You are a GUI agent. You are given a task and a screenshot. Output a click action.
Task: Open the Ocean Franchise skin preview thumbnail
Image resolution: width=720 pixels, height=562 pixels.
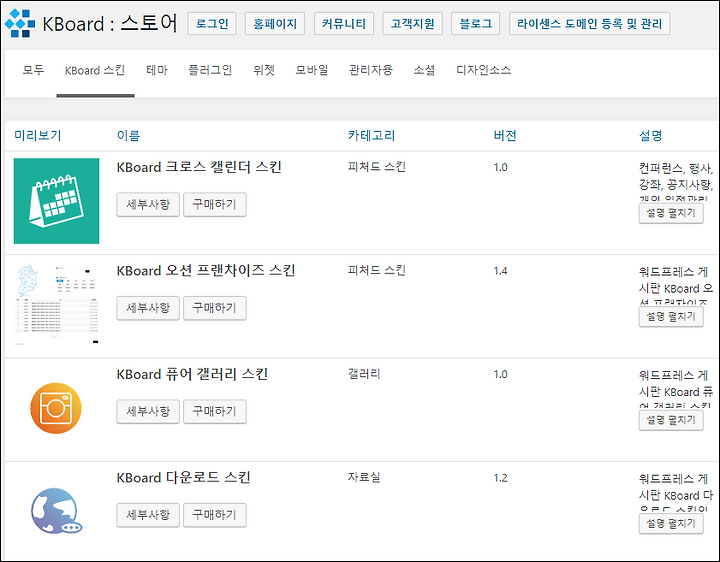click(56, 304)
